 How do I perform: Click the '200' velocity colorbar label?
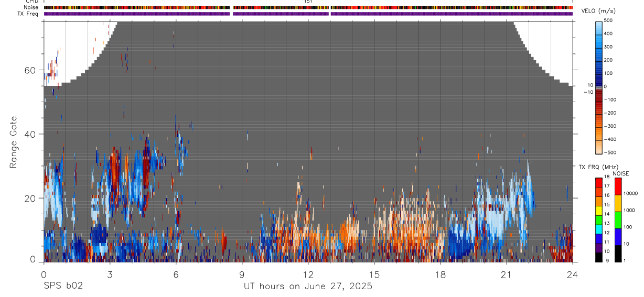point(609,60)
